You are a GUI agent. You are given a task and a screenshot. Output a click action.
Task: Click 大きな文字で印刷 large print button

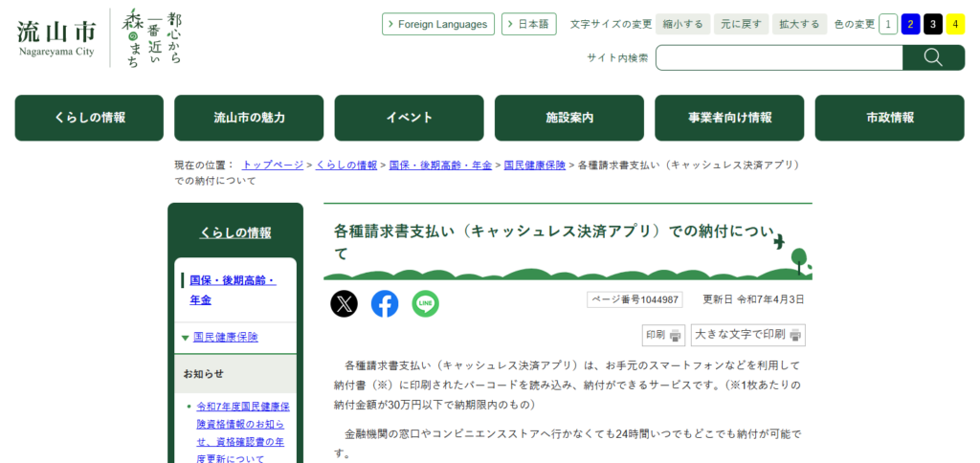(x=747, y=335)
